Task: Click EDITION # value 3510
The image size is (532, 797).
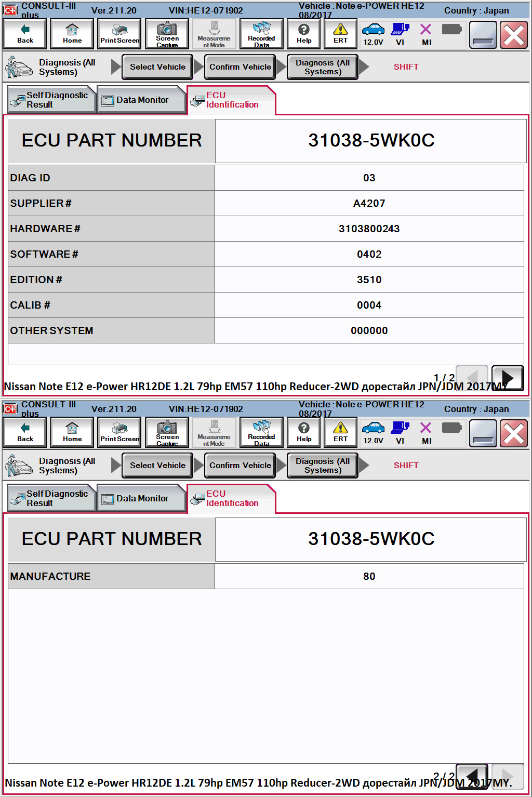Action: tap(369, 280)
